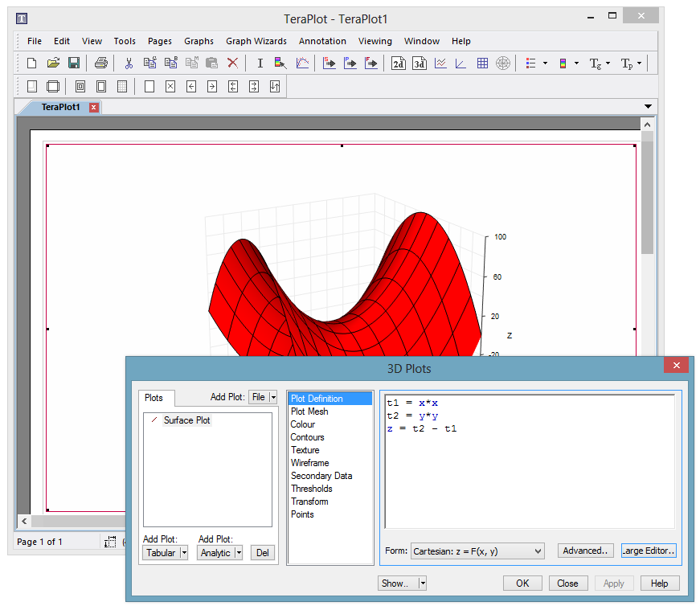The width and height of the screenshot is (700, 606).
Task: Close the 3D Plots dialog
Action: [x=677, y=366]
